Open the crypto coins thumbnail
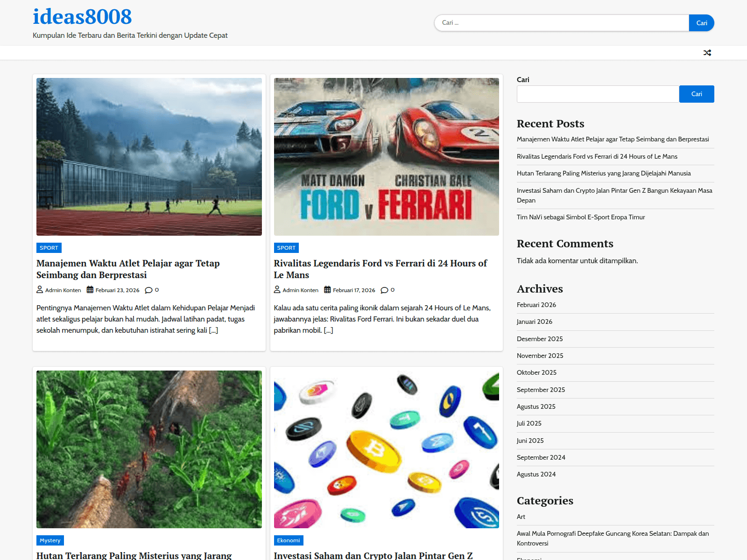747x560 pixels. tap(387, 449)
